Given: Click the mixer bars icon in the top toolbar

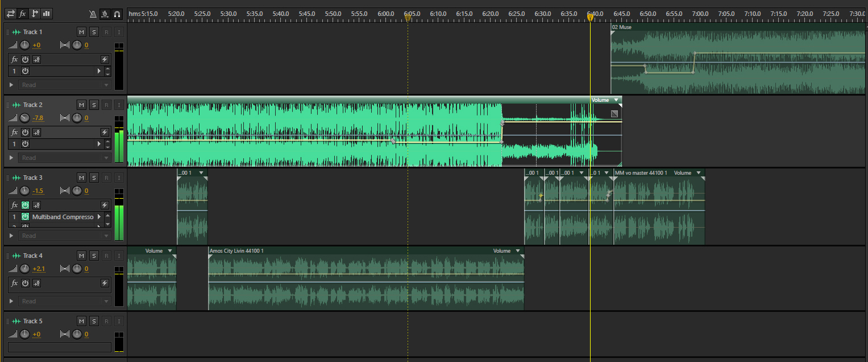Looking at the screenshot, I should [x=46, y=13].
